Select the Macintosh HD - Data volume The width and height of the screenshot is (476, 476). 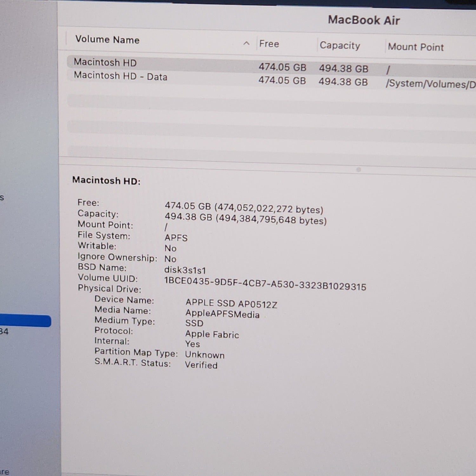coord(121,77)
